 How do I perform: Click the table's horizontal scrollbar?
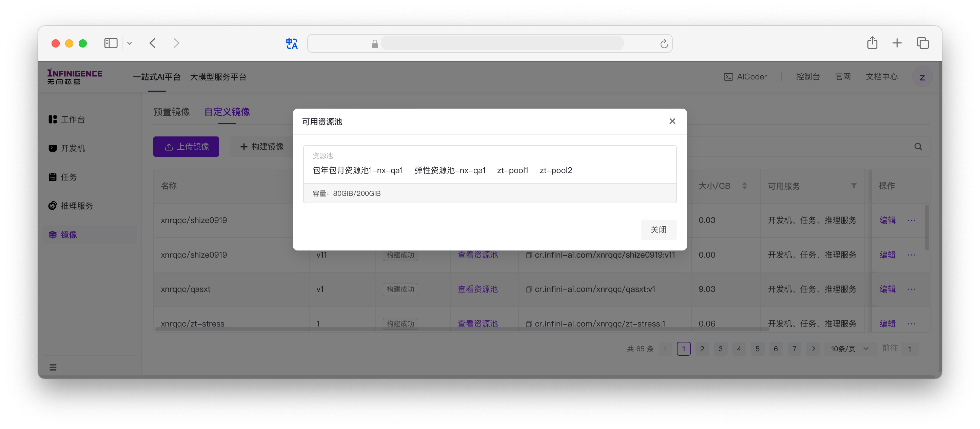[462, 329]
